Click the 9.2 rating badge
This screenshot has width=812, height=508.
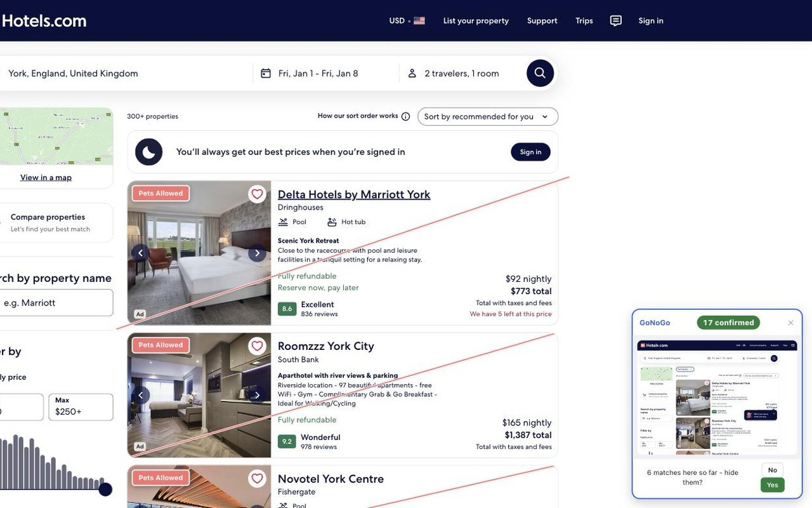pos(287,441)
